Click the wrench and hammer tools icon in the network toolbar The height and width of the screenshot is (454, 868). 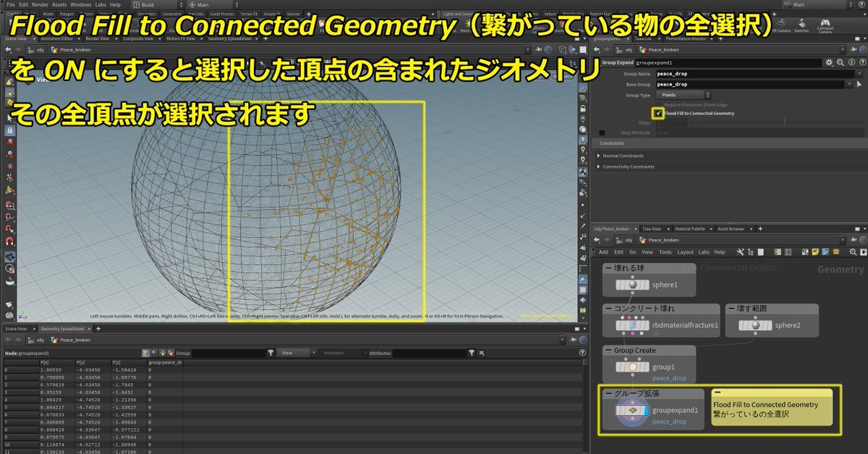(740, 252)
